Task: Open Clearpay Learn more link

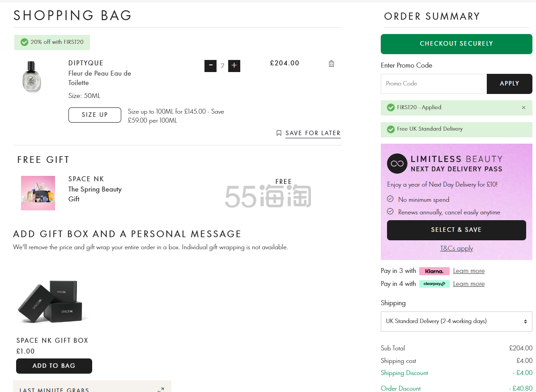Action: [x=468, y=284]
